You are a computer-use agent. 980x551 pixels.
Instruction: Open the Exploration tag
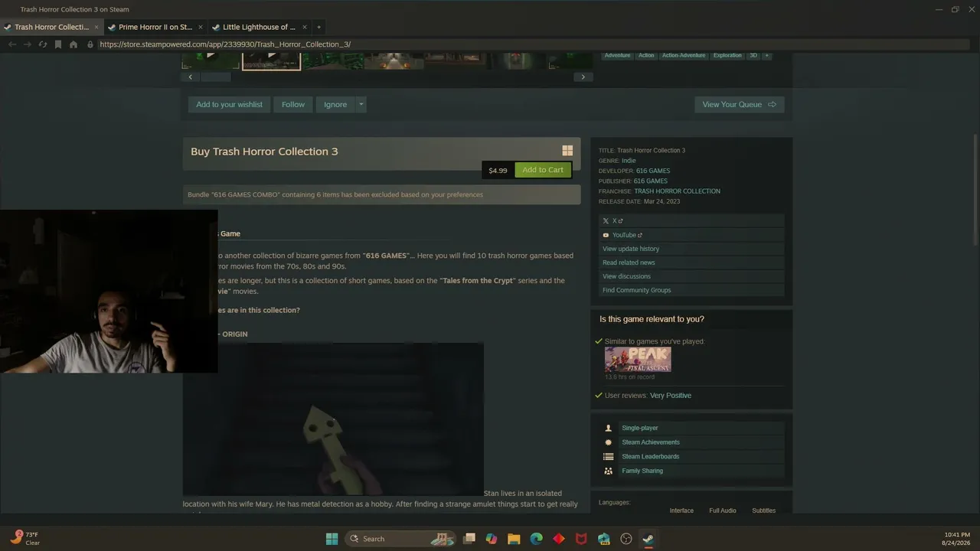point(727,55)
